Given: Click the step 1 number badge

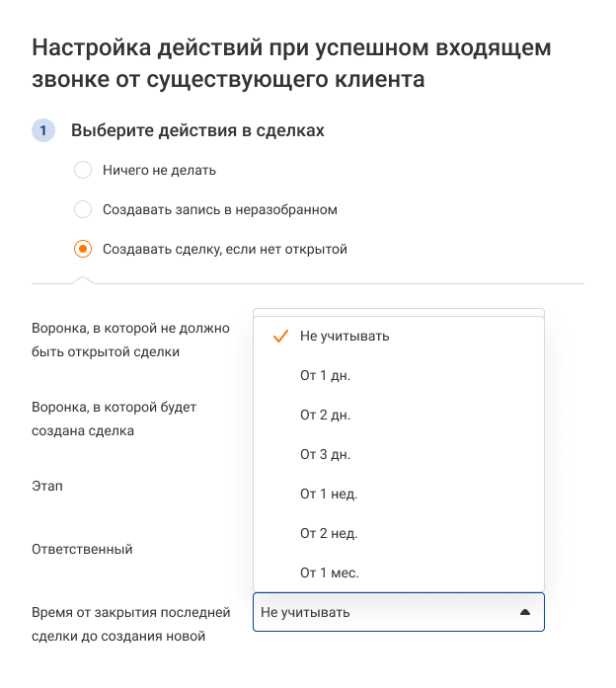Looking at the screenshot, I should (x=43, y=130).
